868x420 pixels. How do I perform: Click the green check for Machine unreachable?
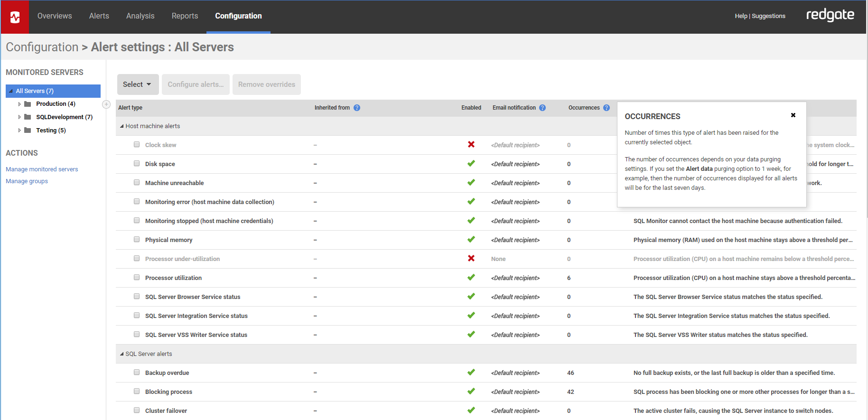click(471, 182)
